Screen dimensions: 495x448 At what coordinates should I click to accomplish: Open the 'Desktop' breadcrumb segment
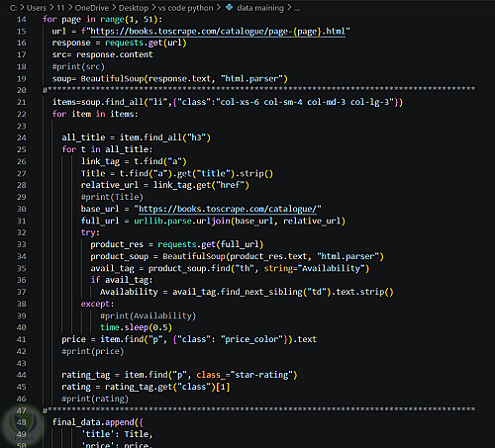click(x=134, y=8)
